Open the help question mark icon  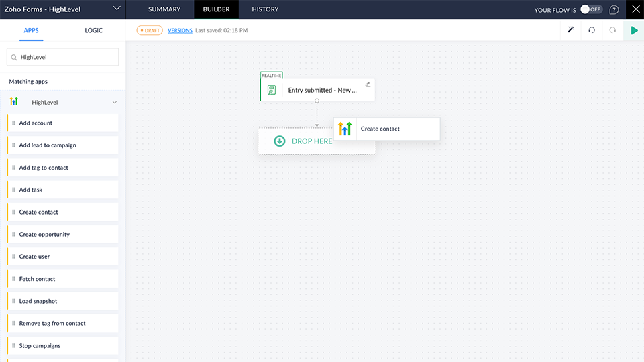614,10
